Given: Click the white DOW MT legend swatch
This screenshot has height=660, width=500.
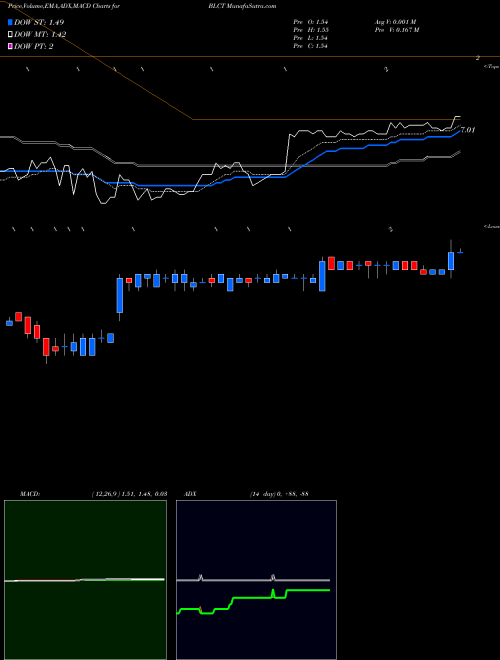Looking at the screenshot, I should pyautogui.click(x=10, y=35).
